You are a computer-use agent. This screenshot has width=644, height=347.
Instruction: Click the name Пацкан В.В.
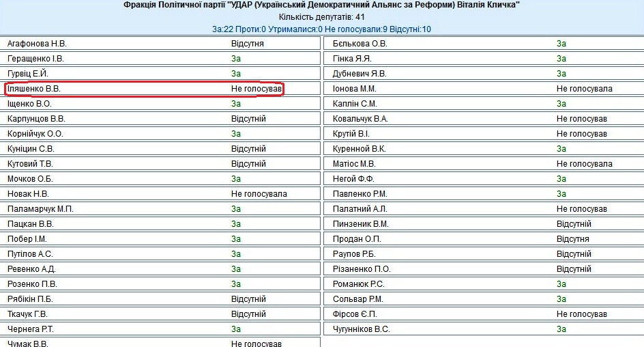pyautogui.click(x=31, y=224)
